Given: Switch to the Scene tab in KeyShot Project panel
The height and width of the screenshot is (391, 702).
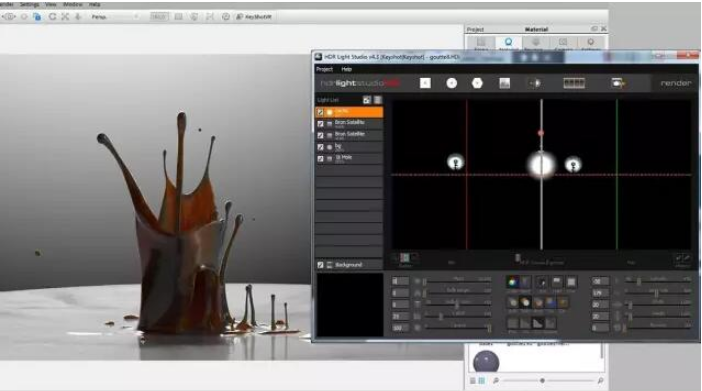Looking at the screenshot, I should point(481,43).
